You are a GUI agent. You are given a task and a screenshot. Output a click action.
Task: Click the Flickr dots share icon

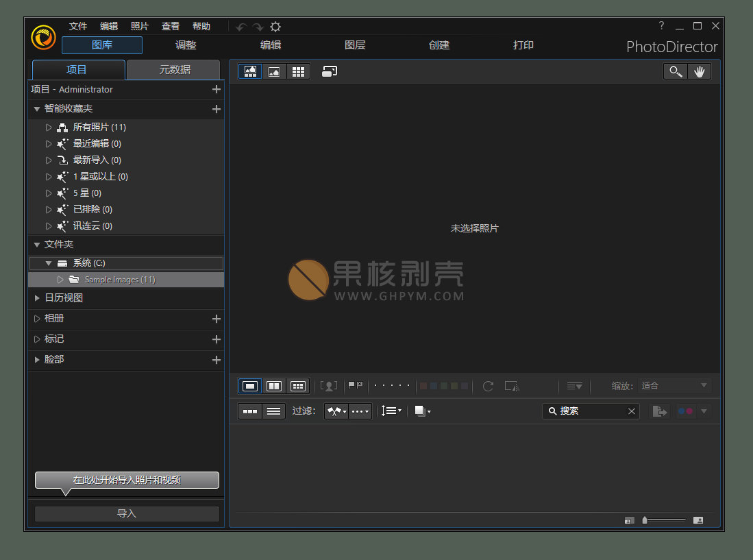pos(685,411)
